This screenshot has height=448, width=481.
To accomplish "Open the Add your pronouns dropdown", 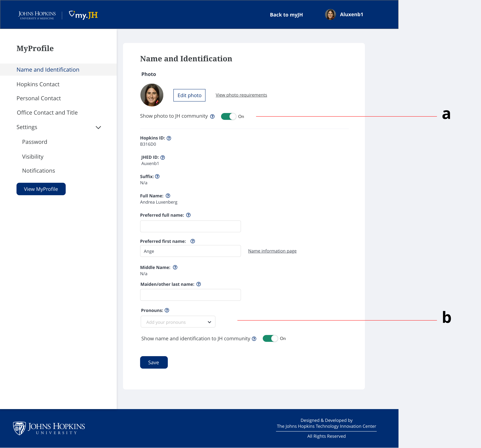I will [178, 322].
